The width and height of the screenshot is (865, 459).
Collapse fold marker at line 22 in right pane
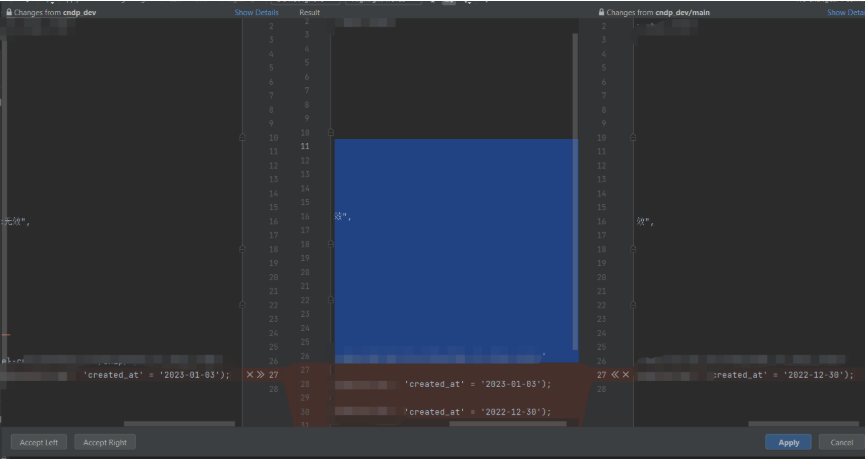click(x=633, y=305)
